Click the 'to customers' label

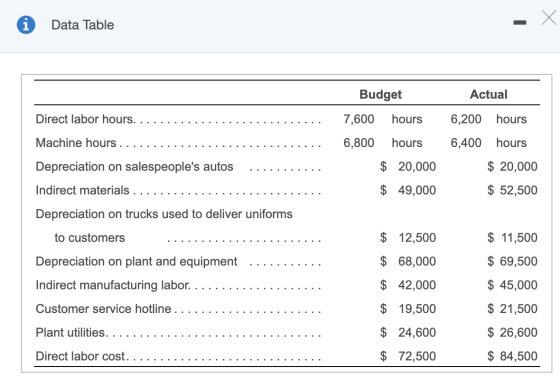click(90, 238)
